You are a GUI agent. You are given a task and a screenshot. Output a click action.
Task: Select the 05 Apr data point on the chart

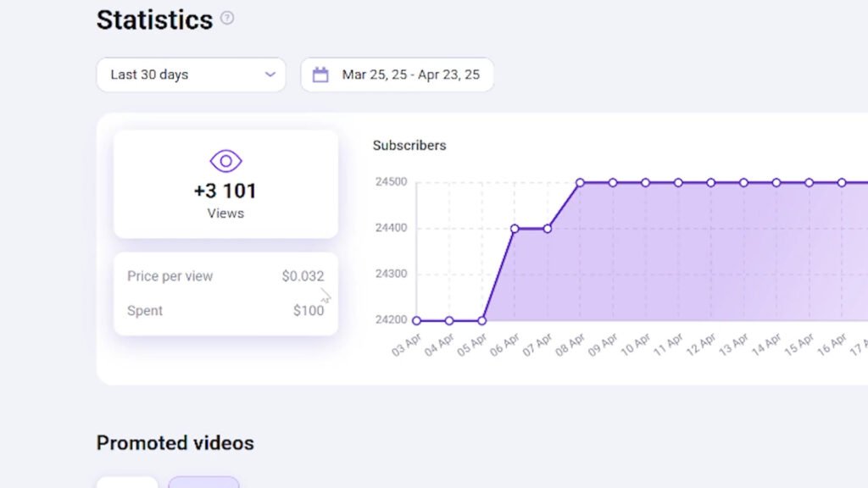481,320
